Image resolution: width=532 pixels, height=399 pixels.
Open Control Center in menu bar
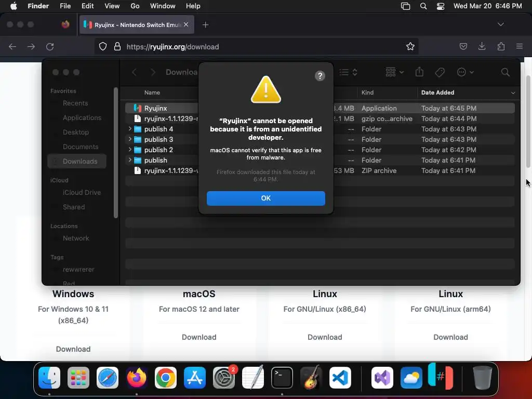point(441,6)
